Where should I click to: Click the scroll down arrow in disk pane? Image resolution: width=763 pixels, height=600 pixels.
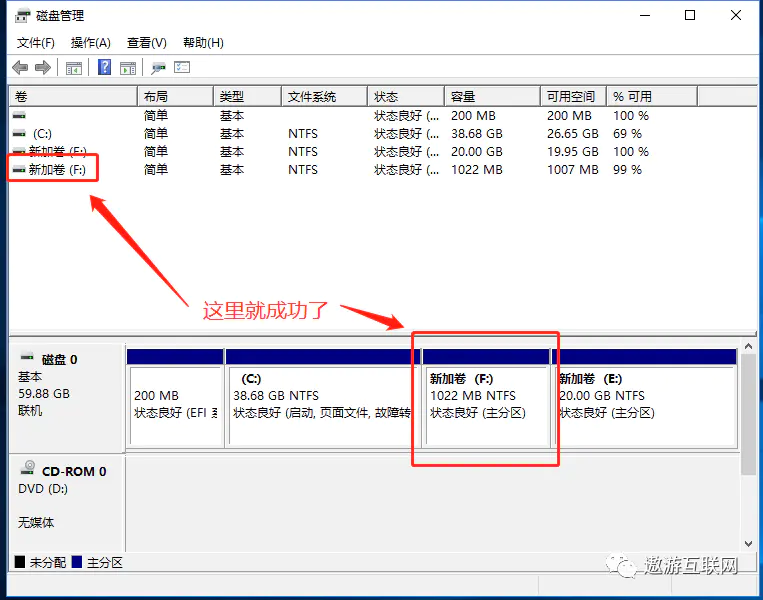(x=748, y=544)
